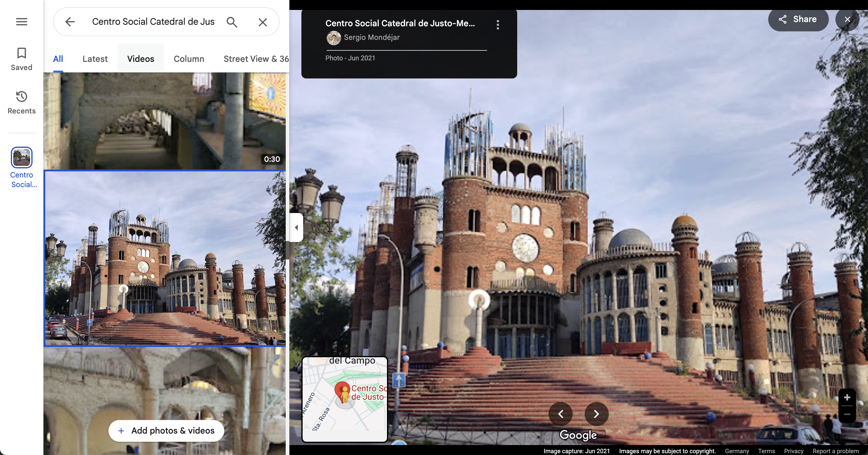The image size is (868, 455).
Task: Advance to next photo arrow
Action: tap(596, 414)
